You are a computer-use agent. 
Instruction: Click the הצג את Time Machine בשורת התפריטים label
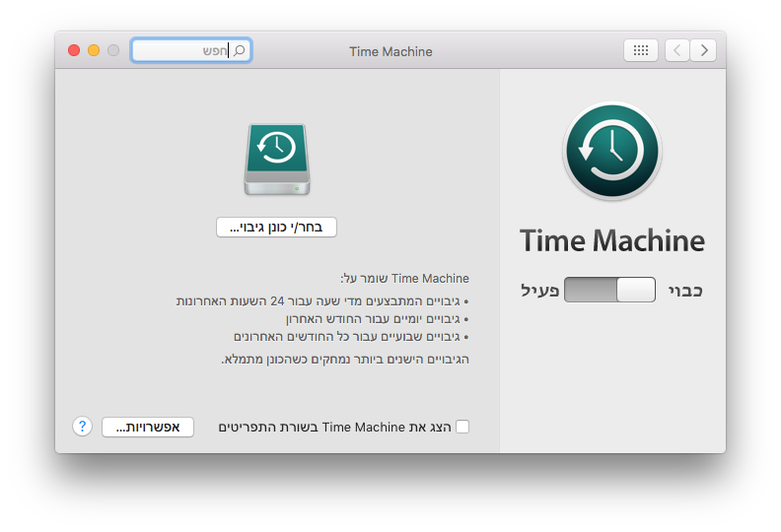(x=334, y=427)
